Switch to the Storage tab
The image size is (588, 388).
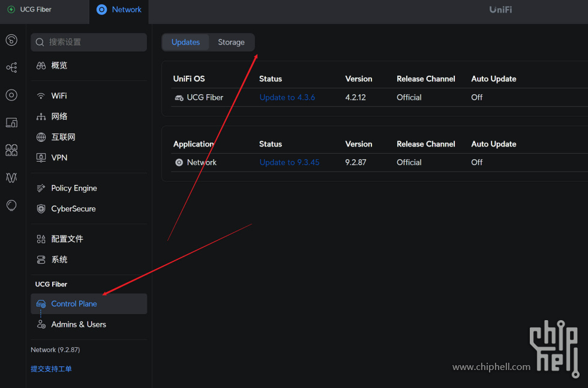(231, 43)
